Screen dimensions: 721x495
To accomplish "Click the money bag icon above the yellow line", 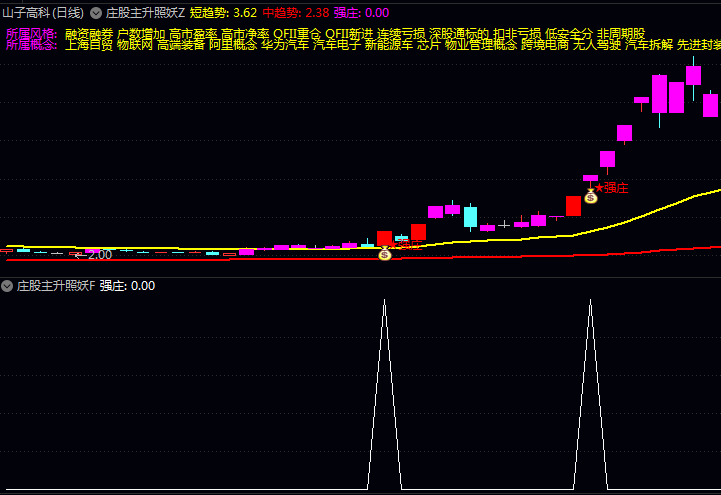I will [590, 197].
